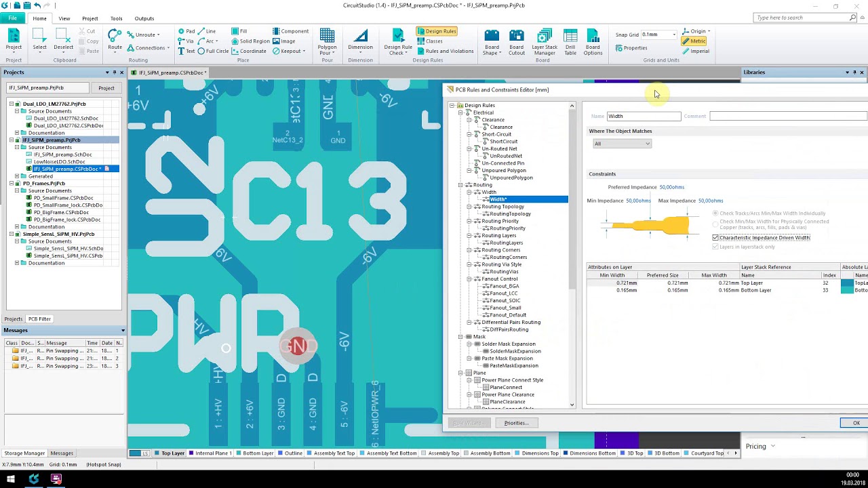Open Layer Stack Manager
The image size is (868, 488).
point(545,42)
